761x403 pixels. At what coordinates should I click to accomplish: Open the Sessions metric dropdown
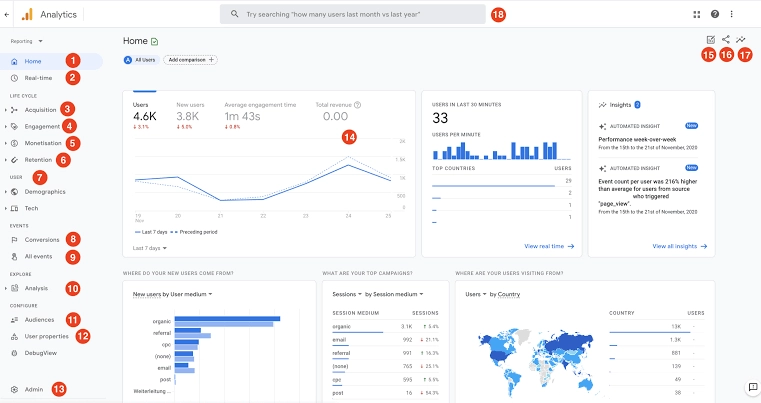[x=347, y=294]
